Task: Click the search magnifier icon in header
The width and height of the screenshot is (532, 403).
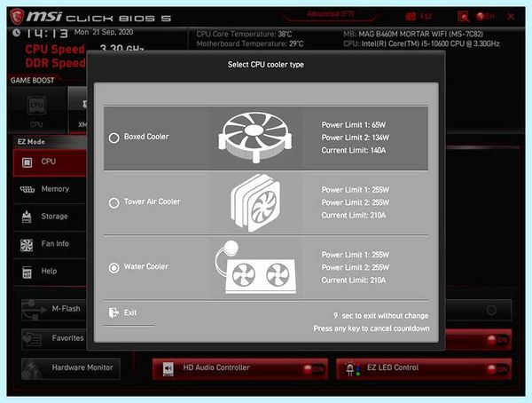Action: pyautogui.click(x=463, y=17)
